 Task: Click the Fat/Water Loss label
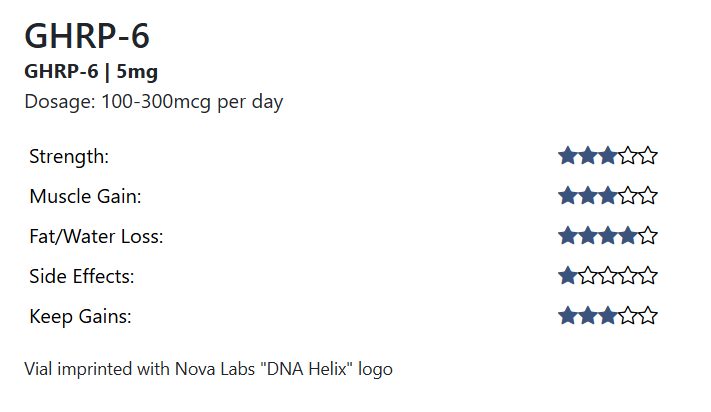(x=96, y=237)
